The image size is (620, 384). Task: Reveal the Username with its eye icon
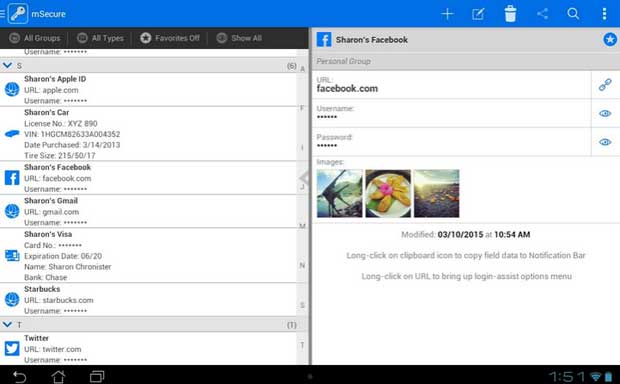[605, 113]
